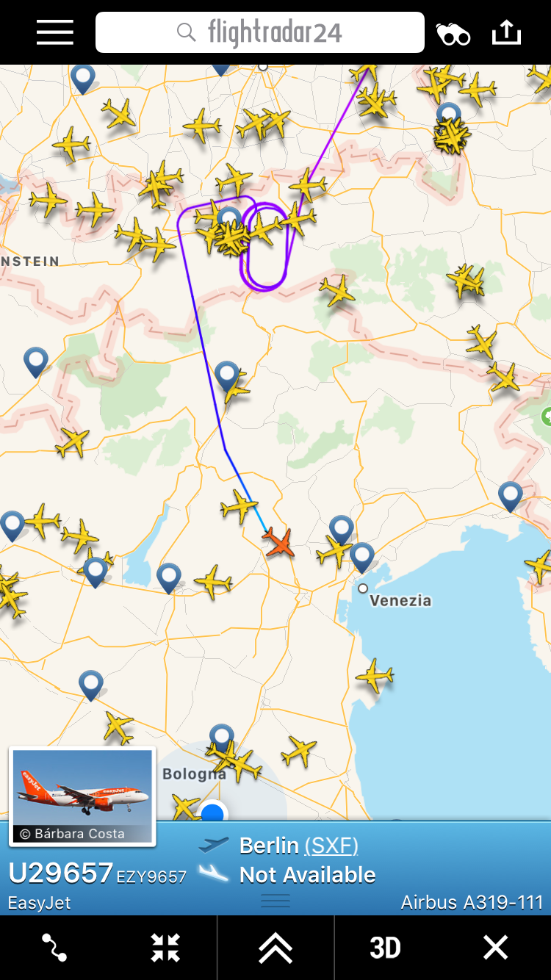Tap the share upload icon
This screenshot has width=551, height=980.
506,32
